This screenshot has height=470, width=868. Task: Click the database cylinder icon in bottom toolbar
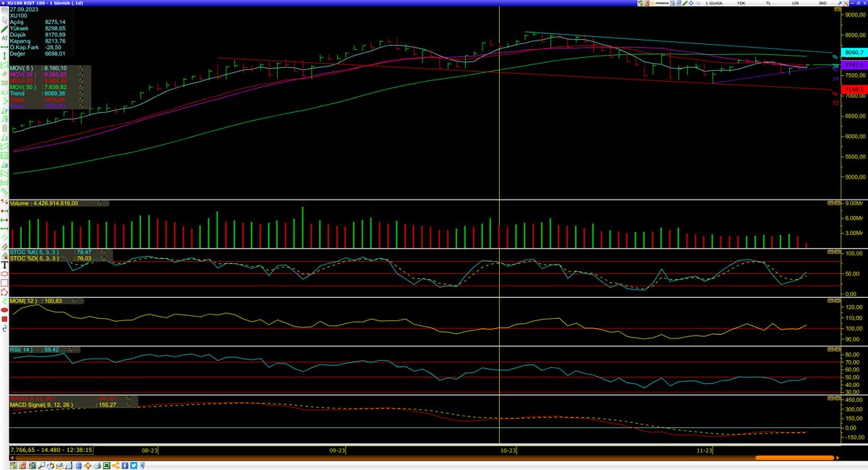tap(78, 466)
